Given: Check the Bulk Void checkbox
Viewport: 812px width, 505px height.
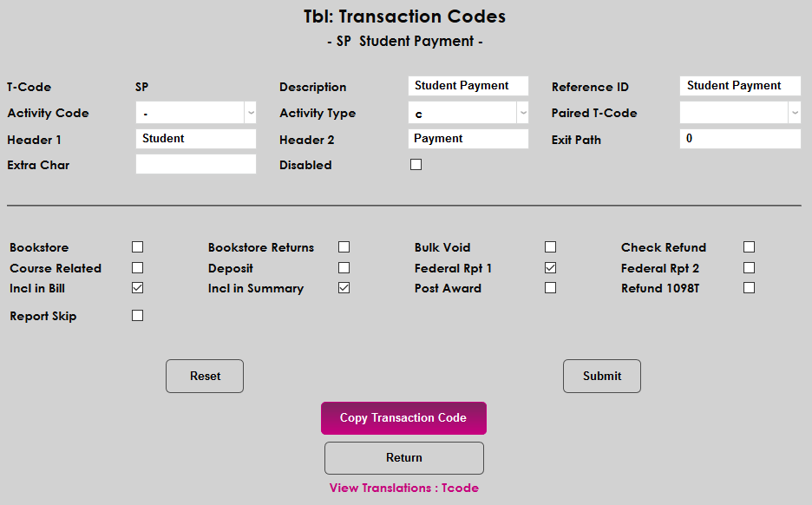Looking at the screenshot, I should 550,247.
